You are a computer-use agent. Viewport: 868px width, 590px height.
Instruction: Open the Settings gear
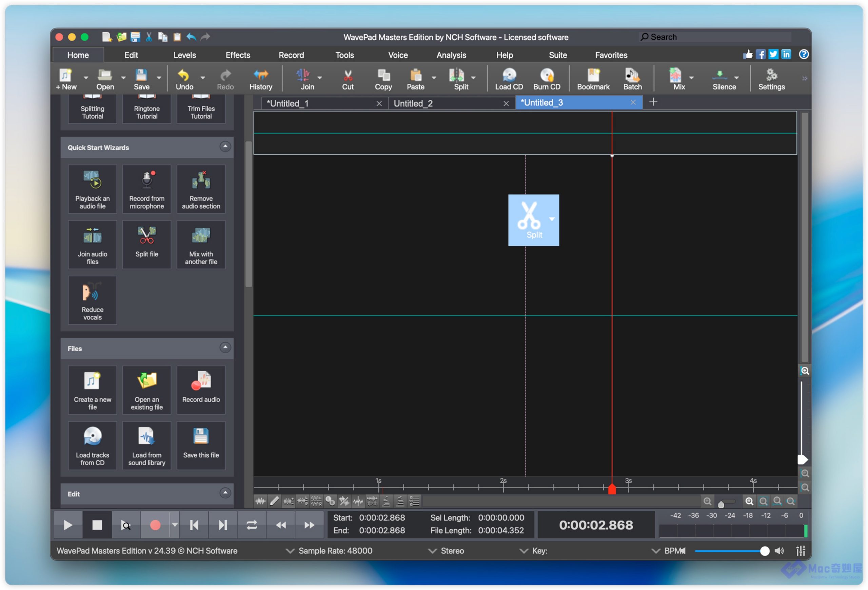click(771, 79)
